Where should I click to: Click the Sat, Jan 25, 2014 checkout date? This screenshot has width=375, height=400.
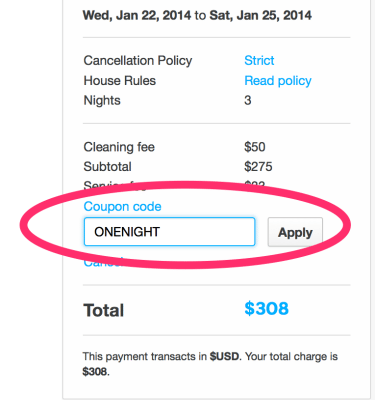(260, 15)
